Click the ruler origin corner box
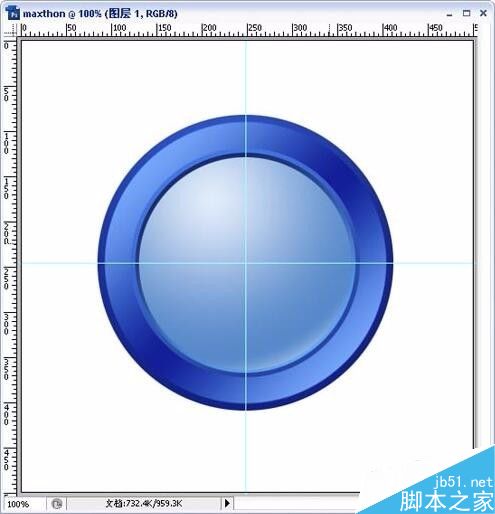 (10, 30)
